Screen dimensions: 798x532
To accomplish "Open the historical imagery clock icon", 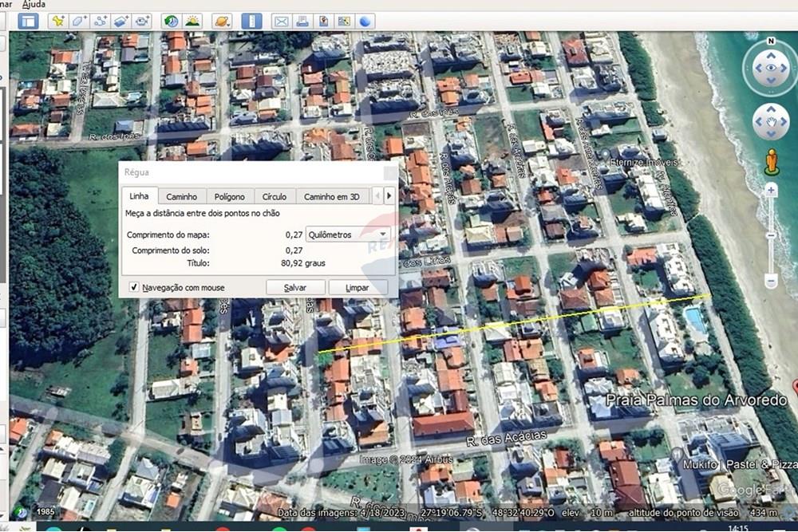I will click(x=171, y=22).
